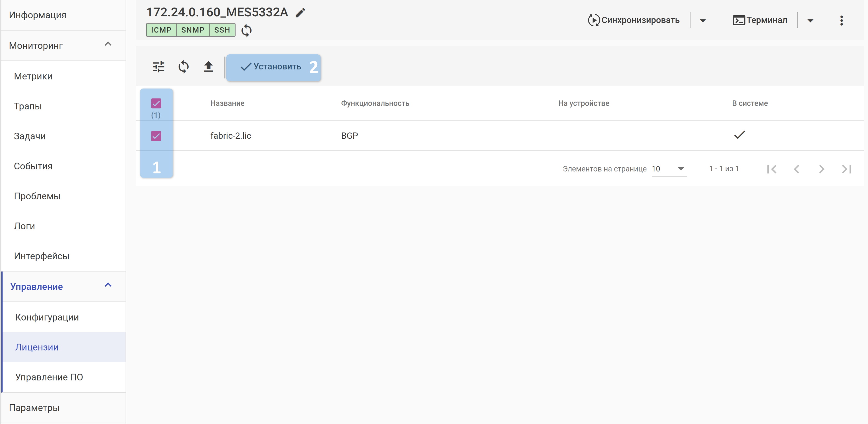This screenshot has height=424, width=868.
Task: Click the Синхронизировать button
Action: [634, 20]
